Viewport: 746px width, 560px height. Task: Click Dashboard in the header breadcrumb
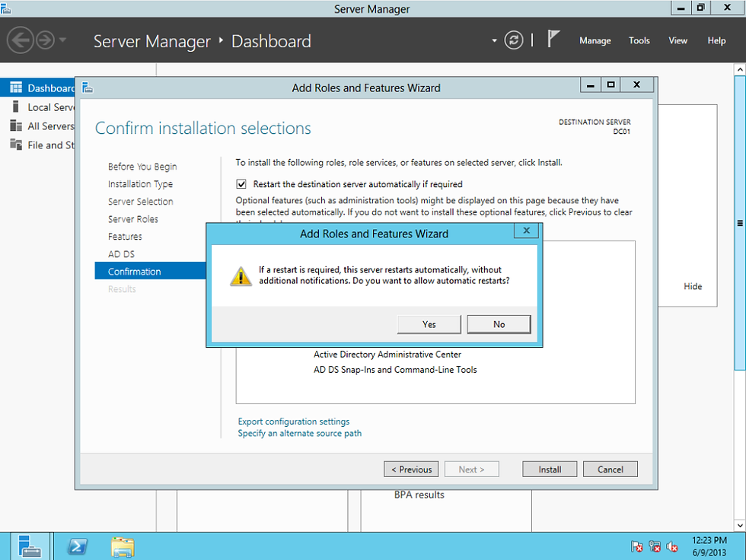pyautogui.click(x=271, y=41)
